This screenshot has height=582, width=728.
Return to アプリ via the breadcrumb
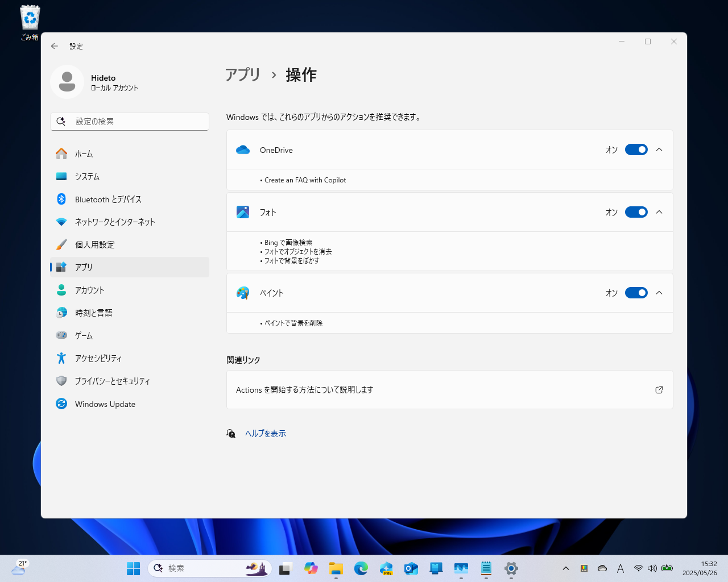243,74
